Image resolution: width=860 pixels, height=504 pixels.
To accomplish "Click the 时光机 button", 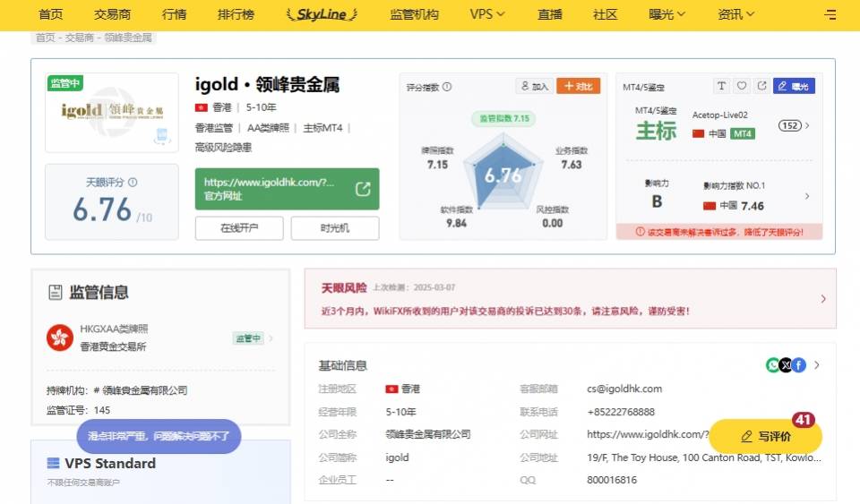I will point(334,228).
